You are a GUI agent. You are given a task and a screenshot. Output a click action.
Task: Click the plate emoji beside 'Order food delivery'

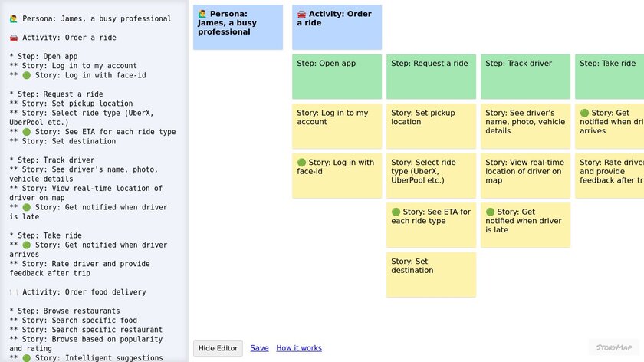(14, 292)
